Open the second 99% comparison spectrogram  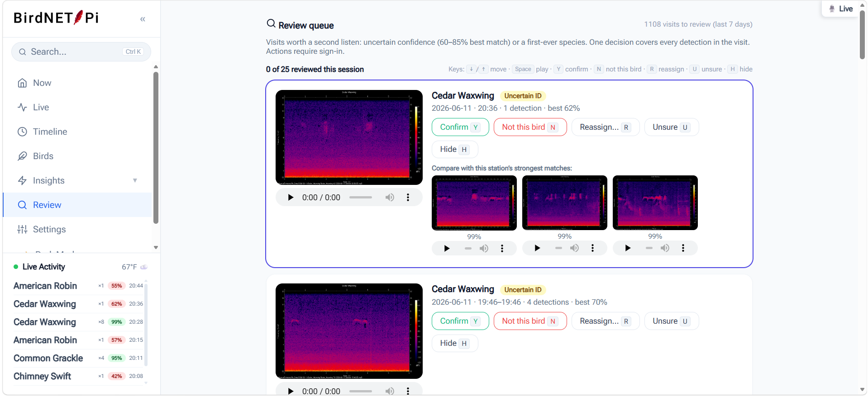click(565, 203)
